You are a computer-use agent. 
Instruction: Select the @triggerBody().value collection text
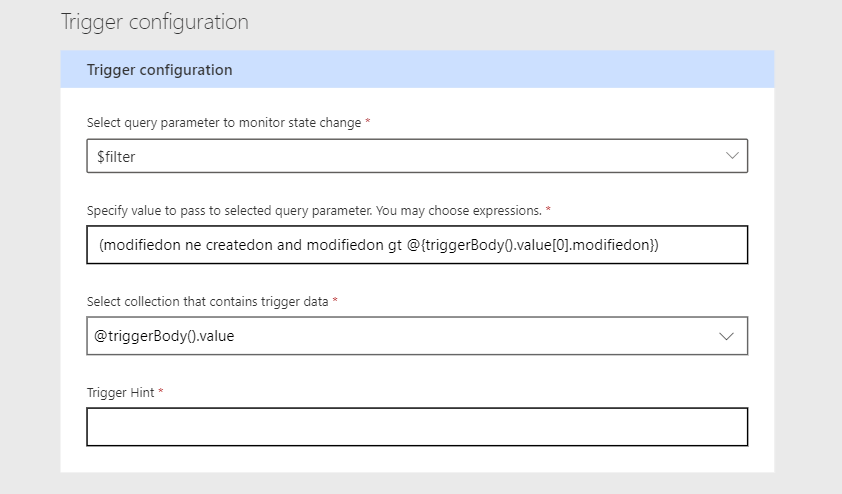click(x=165, y=336)
